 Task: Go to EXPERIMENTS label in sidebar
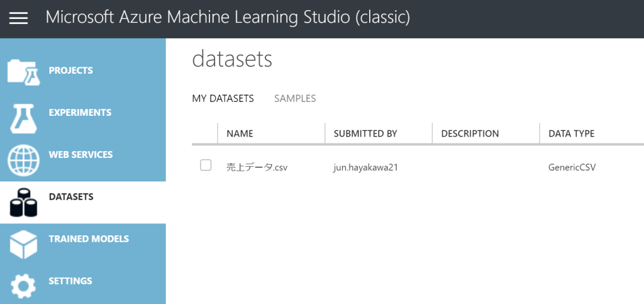pyautogui.click(x=80, y=113)
